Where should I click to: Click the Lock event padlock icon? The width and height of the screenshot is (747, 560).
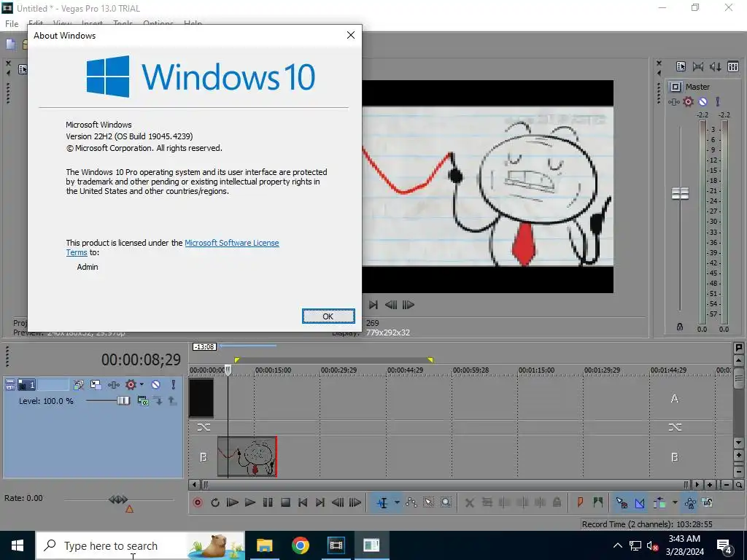tap(557, 502)
